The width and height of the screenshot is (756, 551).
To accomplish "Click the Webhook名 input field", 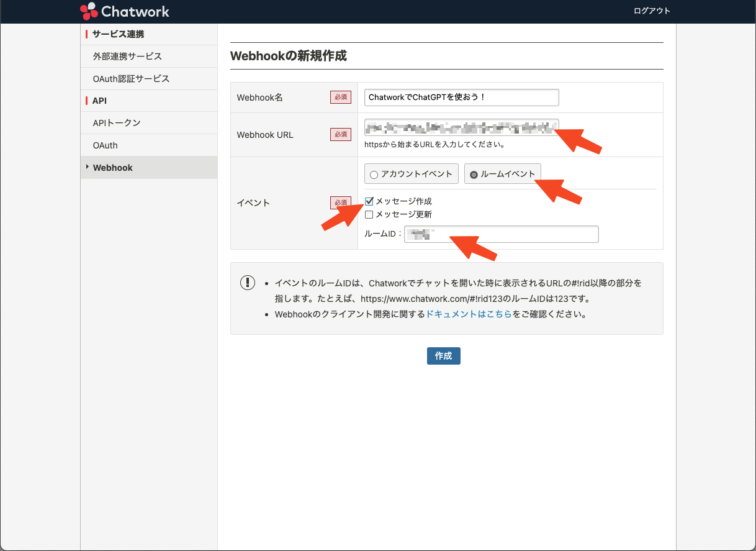I will (x=462, y=98).
